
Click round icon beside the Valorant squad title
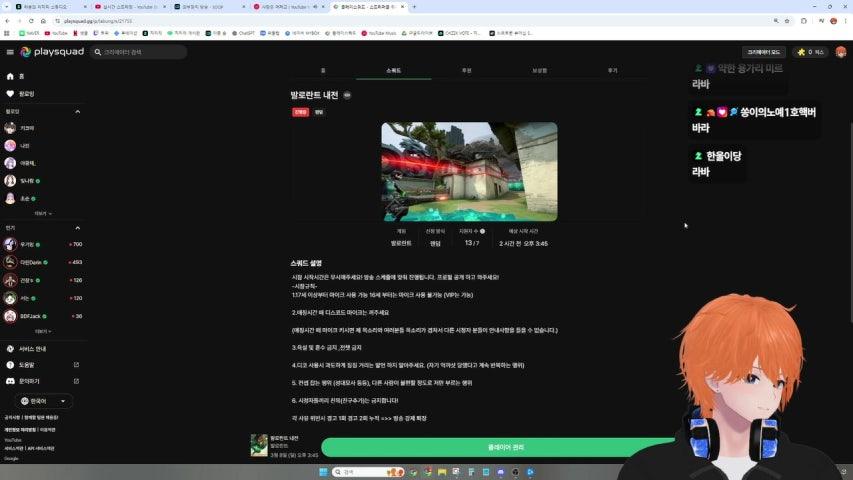pos(347,95)
